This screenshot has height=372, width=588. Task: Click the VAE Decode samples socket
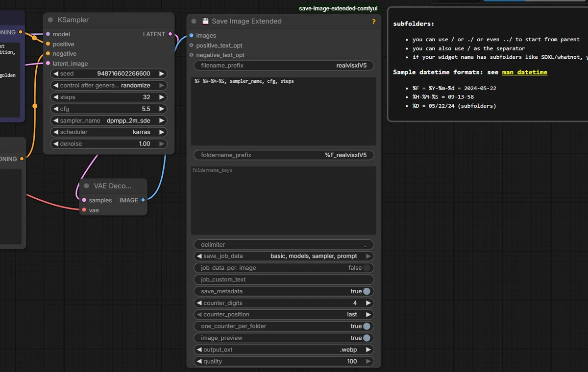coord(84,200)
